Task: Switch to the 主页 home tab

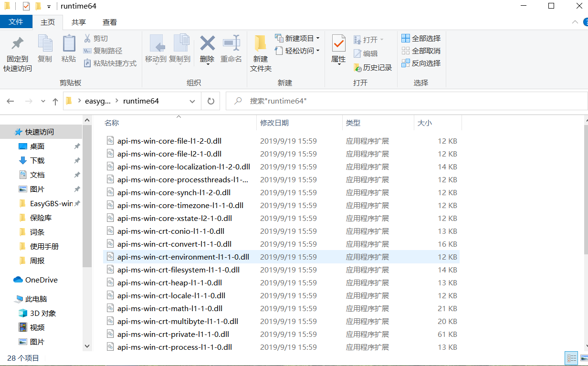Action: (x=48, y=22)
